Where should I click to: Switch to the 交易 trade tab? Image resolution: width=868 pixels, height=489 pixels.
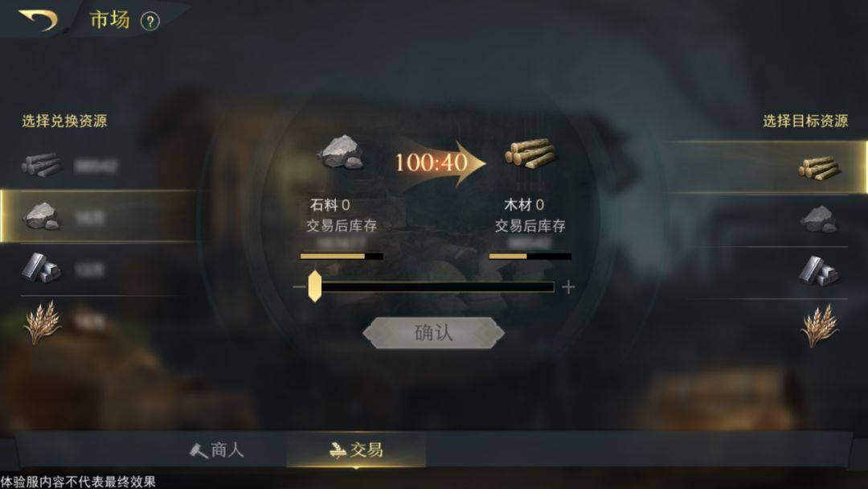point(356,450)
